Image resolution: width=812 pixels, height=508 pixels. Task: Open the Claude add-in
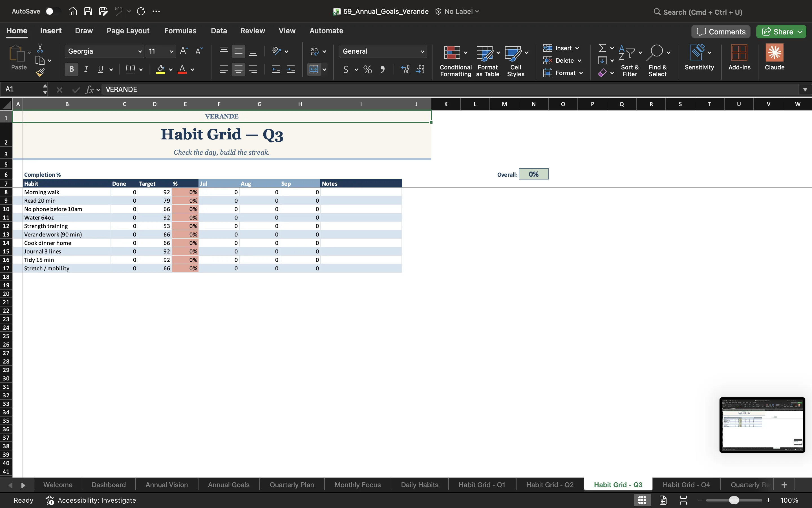pos(775,57)
